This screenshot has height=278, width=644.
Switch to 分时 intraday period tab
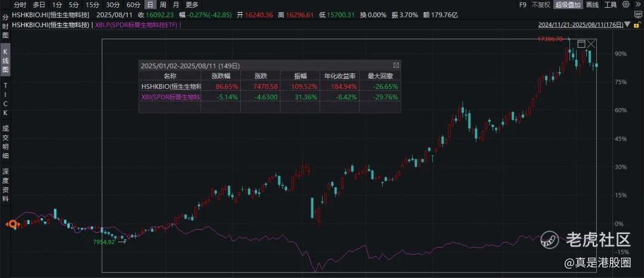[20, 5]
